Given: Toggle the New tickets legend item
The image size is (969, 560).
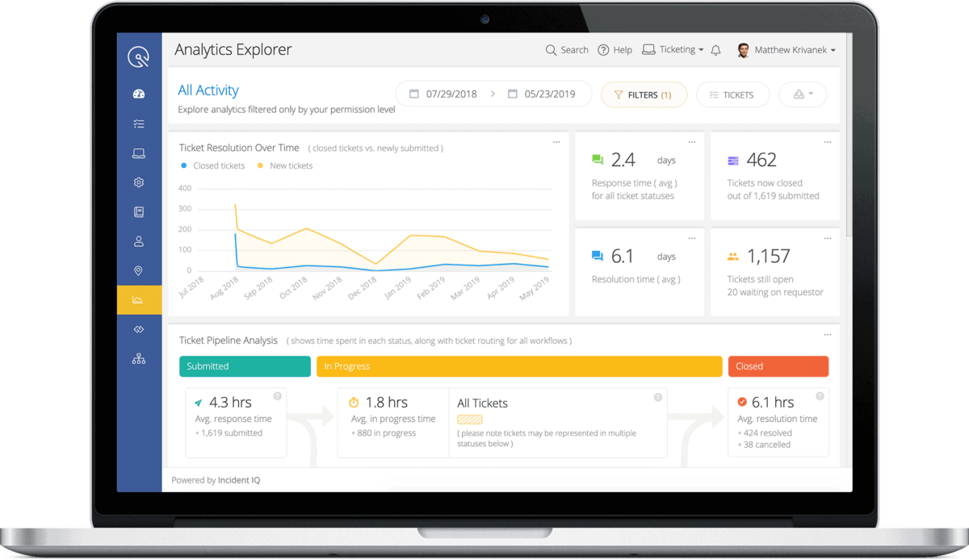Looking at the screenshot, I should click(x=284, y=165).
